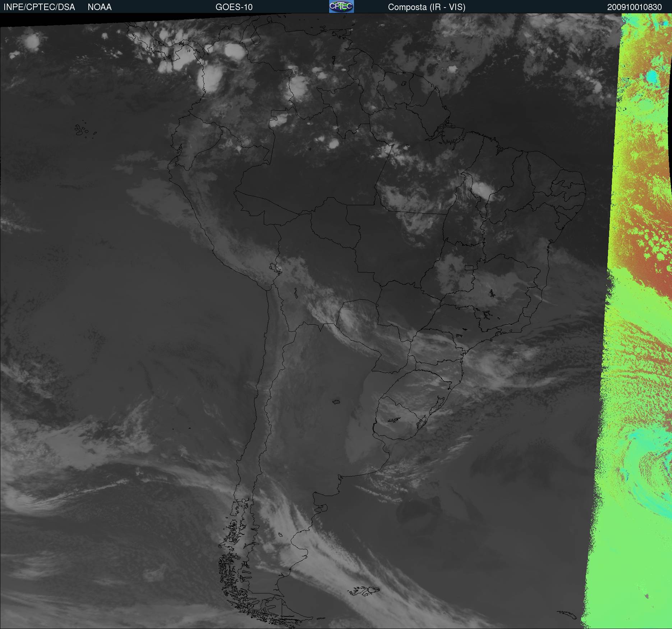Click the 200910010830 timestamp
This screenshot has width=672, height=629.
(x=634, y=7)
